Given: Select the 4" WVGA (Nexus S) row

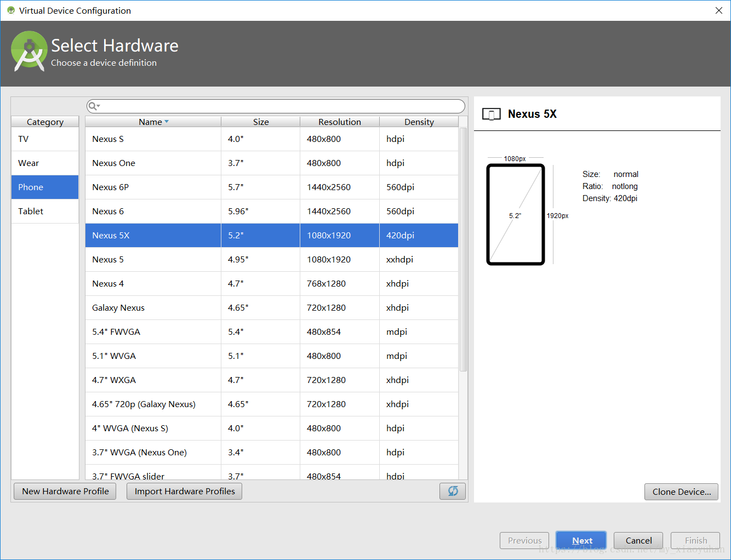Looking at the screenshot, I should pyautogui.click(x=272, y=428).
